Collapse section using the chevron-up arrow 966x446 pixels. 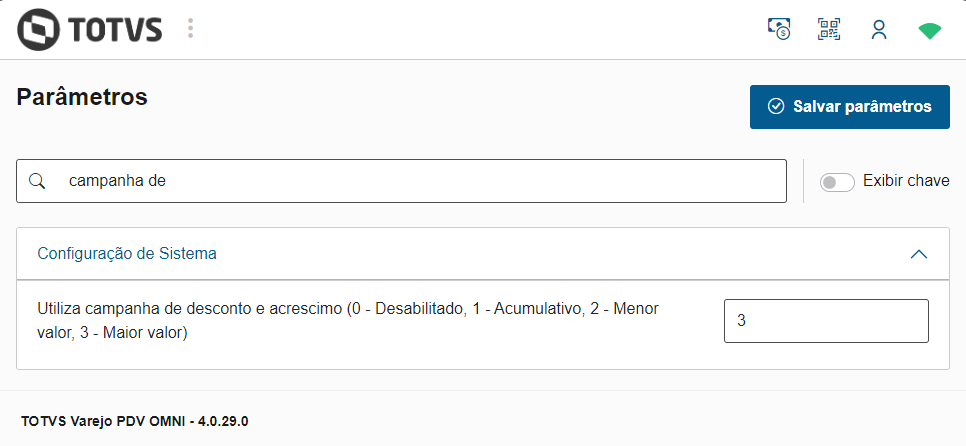(x=920, y=254)
